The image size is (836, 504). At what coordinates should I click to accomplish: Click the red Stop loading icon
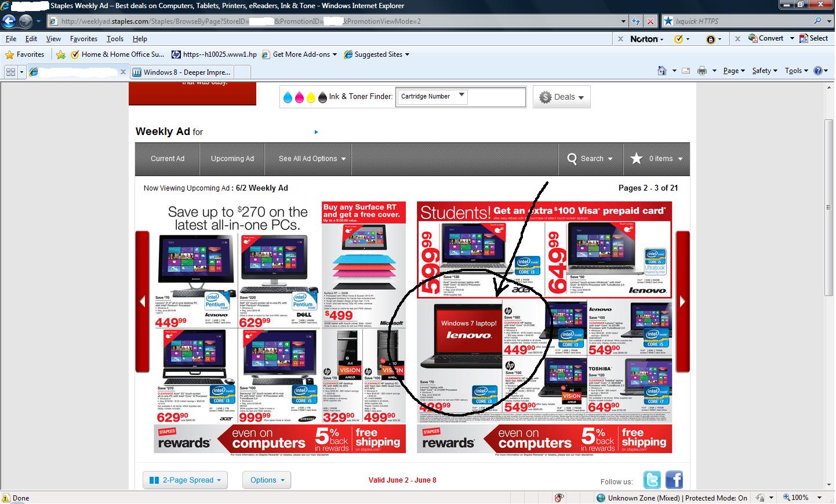650,21
